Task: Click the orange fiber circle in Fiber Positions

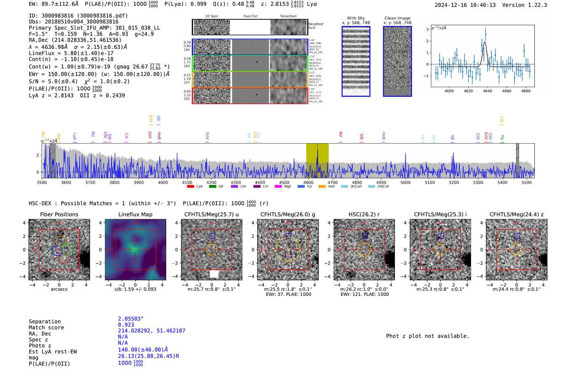Action: click(x=61, y=241)
